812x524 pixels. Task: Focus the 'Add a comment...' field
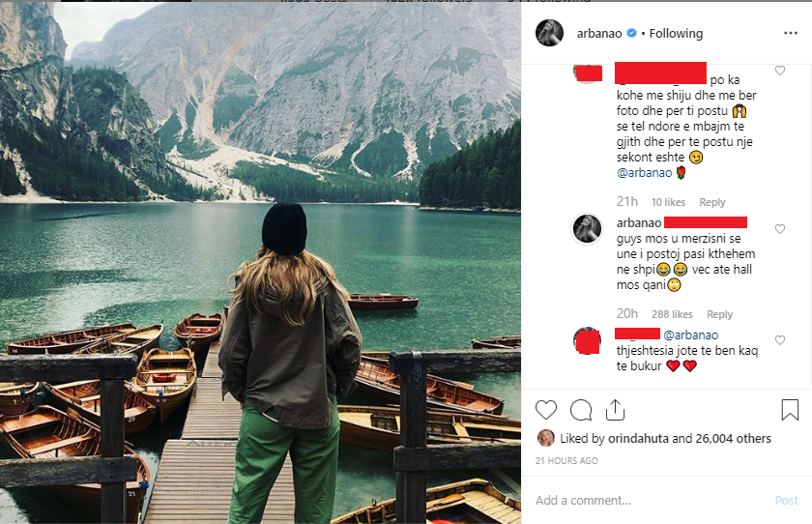652,500
